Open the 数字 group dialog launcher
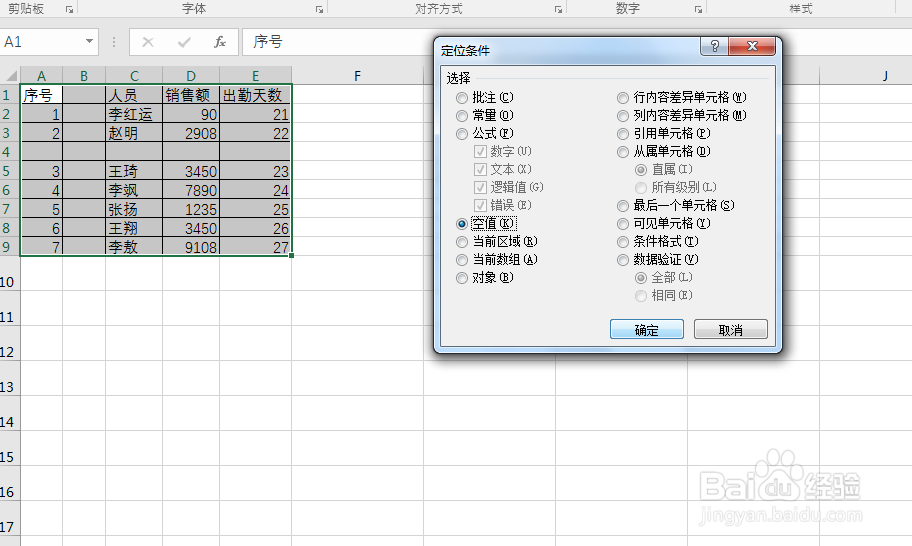This screenshot has height=546, width=912. coord(699,9)
